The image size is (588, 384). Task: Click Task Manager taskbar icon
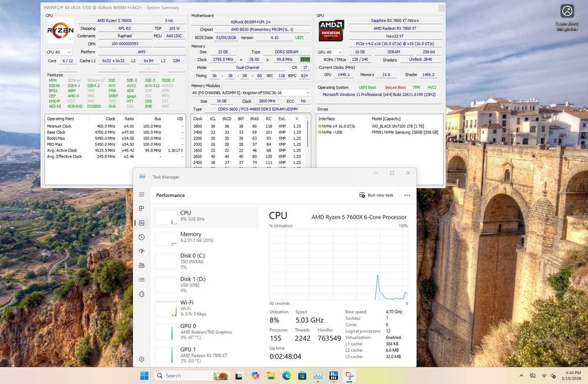point(318,376)
